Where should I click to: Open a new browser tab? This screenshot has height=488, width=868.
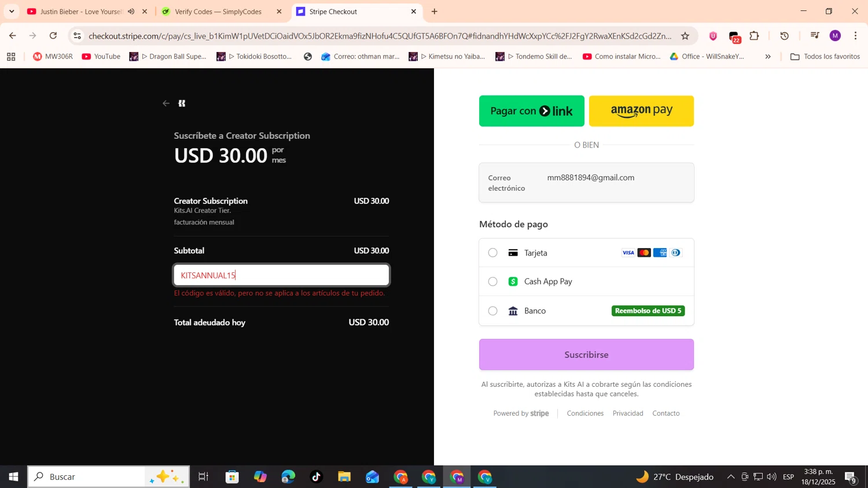(x=435, y=12)
